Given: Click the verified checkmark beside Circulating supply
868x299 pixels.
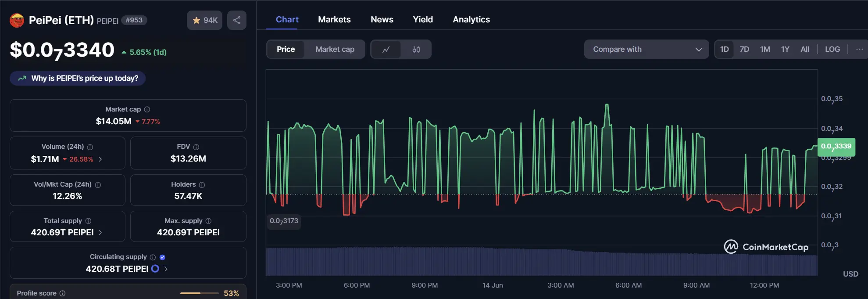Looking at the screenshot, I should point(162,257).
